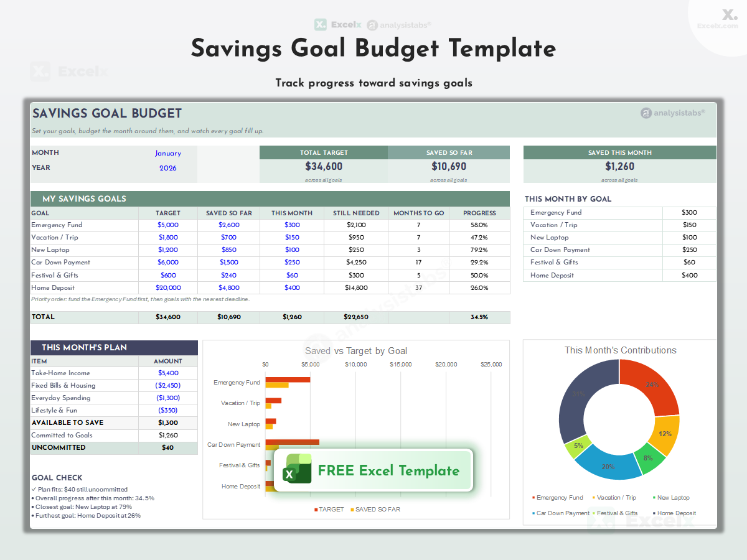This screenshot has height=560, width=747.
Task: Click the Available to Save value $1,300
Action: tap(168, 423)
